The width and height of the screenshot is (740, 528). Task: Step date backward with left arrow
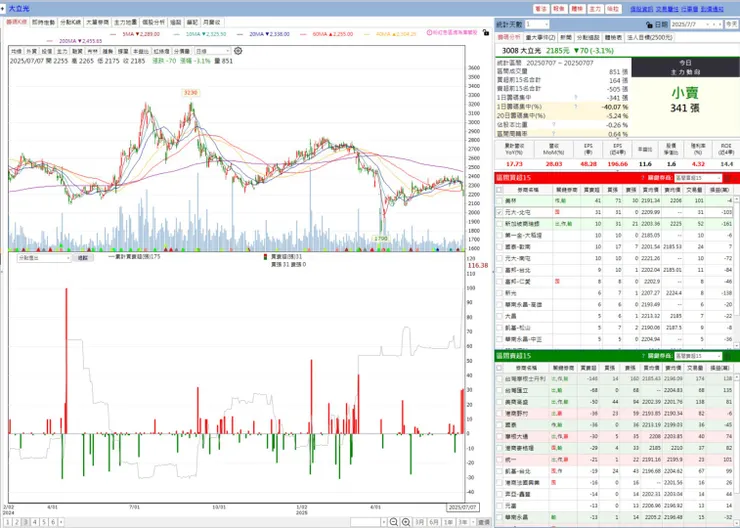(x=714, y=24)
